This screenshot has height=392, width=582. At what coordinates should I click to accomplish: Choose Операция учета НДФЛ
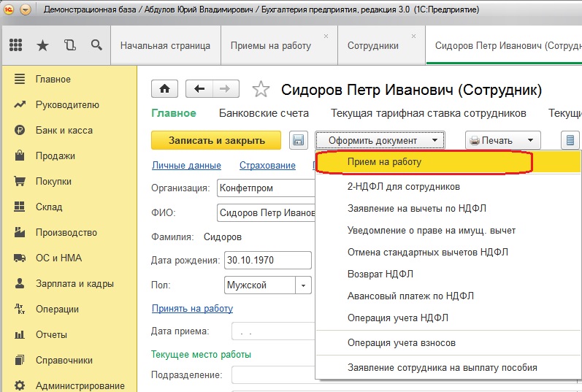(x=448, y=318)
